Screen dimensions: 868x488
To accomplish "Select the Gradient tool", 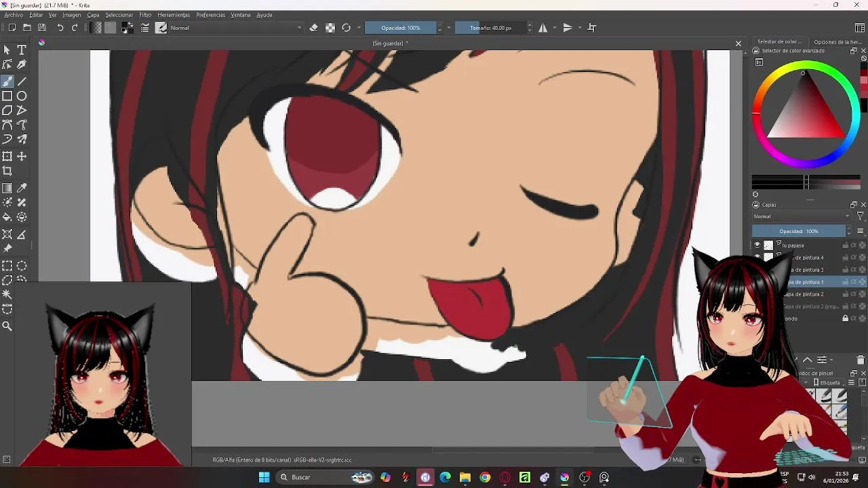I will 7,188.
